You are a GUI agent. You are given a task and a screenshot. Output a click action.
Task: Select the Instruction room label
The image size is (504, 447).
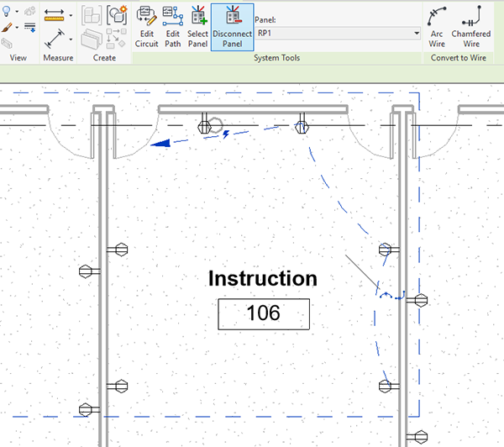tap(263, 279)
